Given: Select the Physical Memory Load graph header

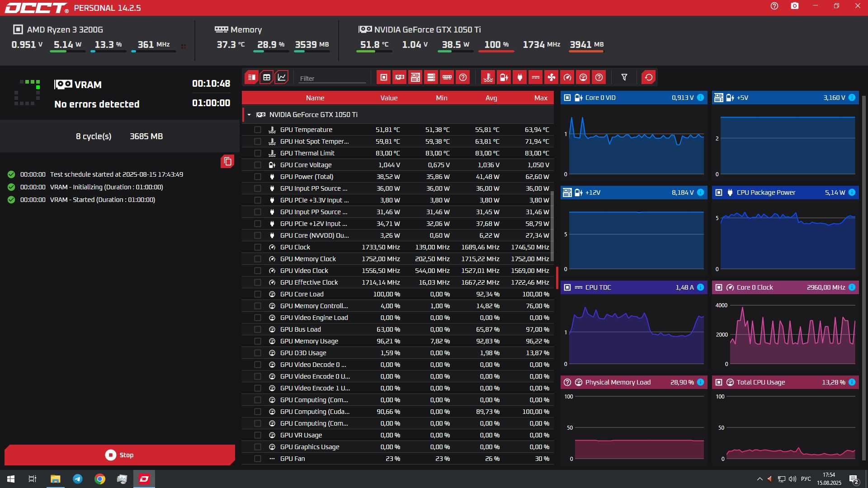Looking at the screenshot, I should (x=634, y=382).
